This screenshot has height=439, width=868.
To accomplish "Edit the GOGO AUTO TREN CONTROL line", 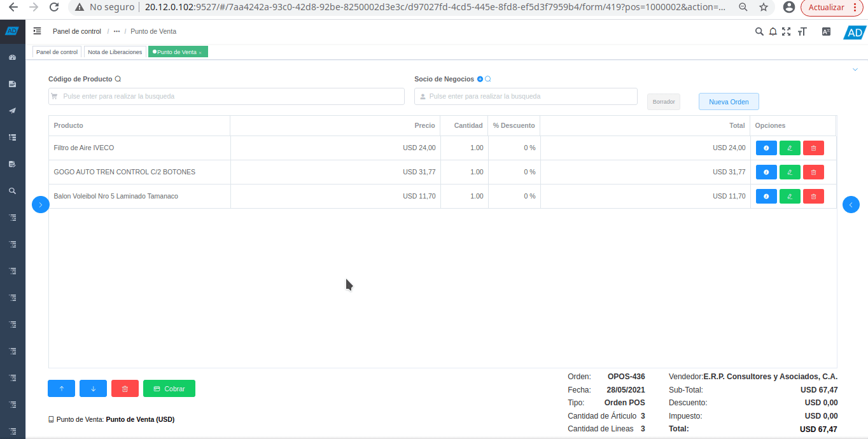I will point(790,172).
